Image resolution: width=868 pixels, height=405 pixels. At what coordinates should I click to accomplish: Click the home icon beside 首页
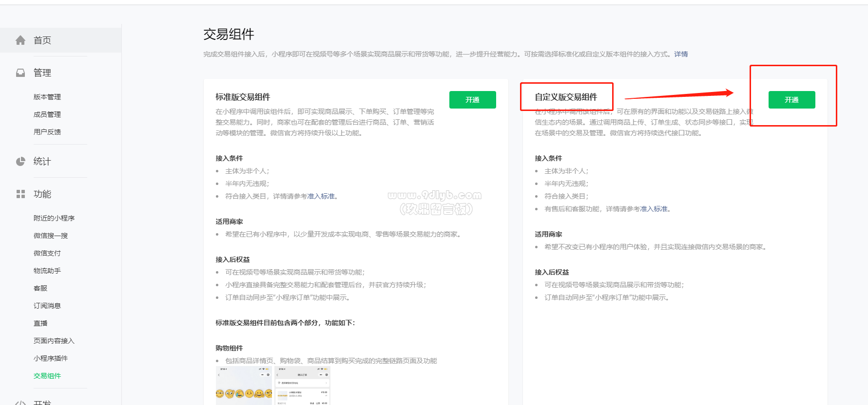point(20,40)
